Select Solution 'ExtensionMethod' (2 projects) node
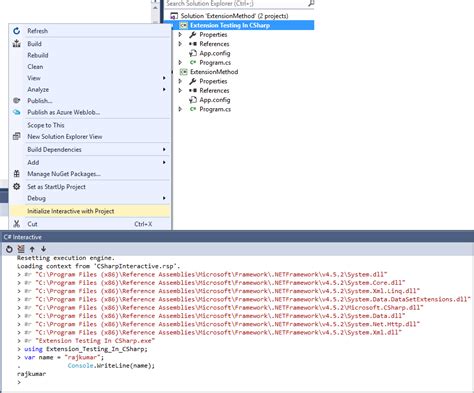The width and height of the screenshot is (474, 393). (x=234, y=16)
